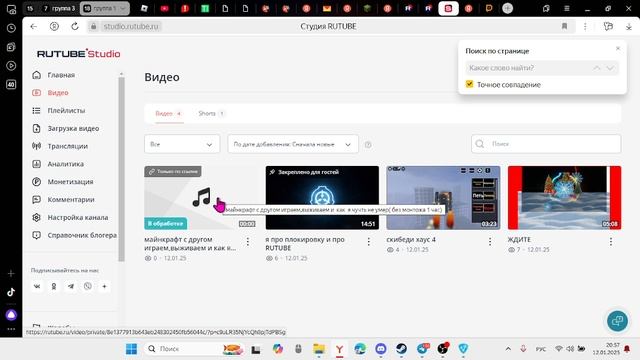
Task: Toggle Точное совпадение checkbox
Action: (x=469, y=84)
